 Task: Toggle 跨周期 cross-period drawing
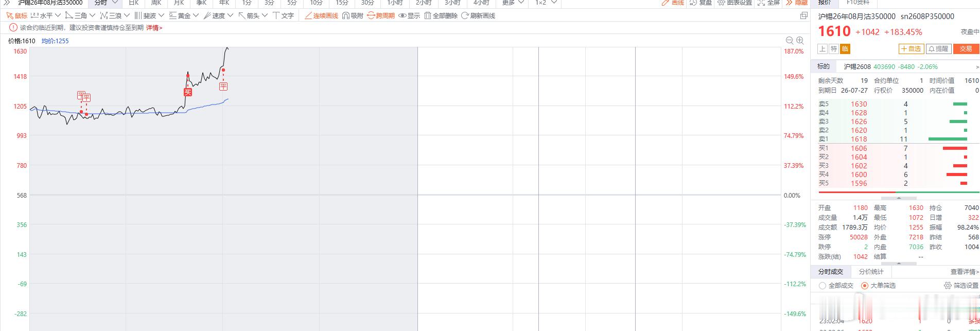click(x=381, y=15)
